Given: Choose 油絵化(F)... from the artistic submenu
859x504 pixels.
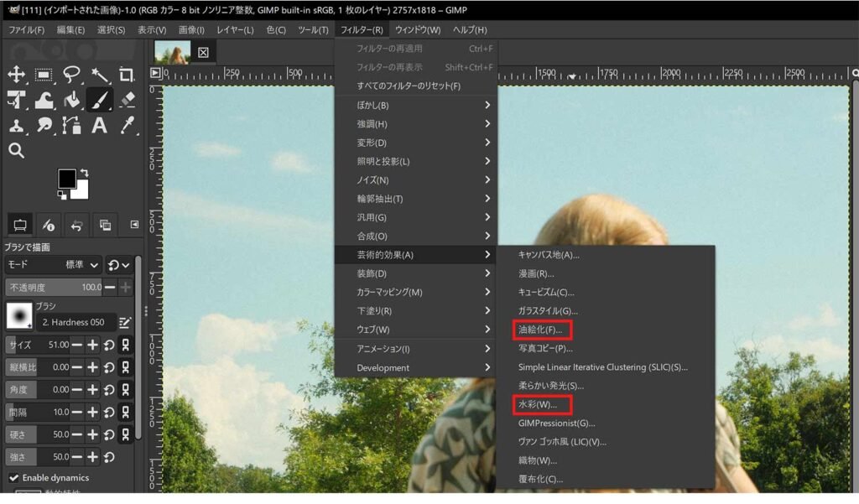Looking at the screenshot, I should click(541, 330).
